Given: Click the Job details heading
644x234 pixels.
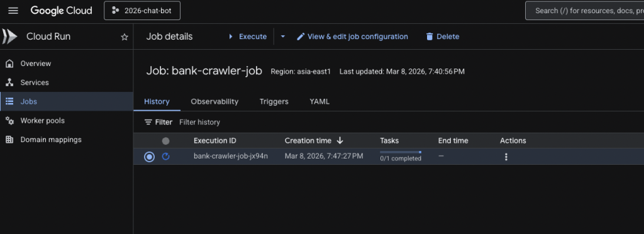Looking at the screenshot, I should (169, 36).
